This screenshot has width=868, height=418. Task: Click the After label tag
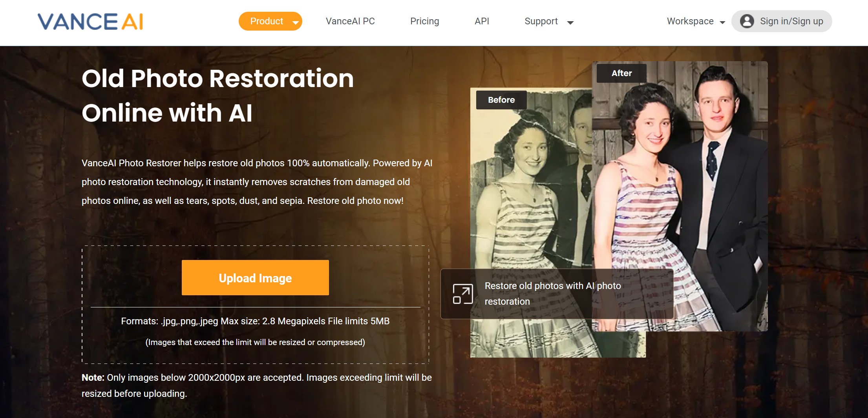click(621, 73)
